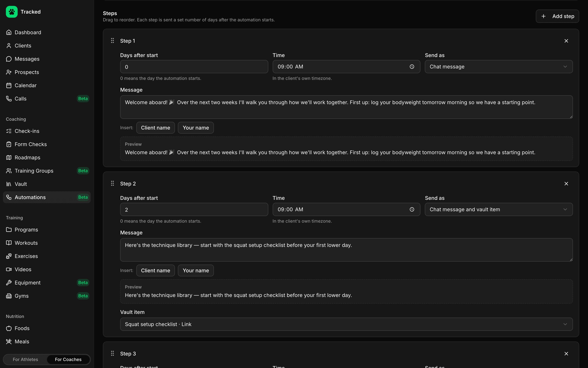Select Automations in the sidebar
Screen dimensions: 588x368
click(47, 197)
